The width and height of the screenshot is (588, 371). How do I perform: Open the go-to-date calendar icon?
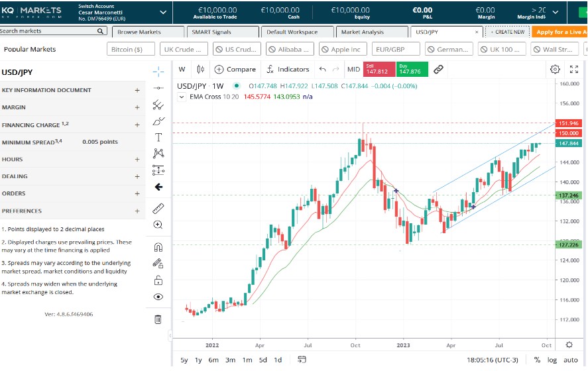point(302,360)
